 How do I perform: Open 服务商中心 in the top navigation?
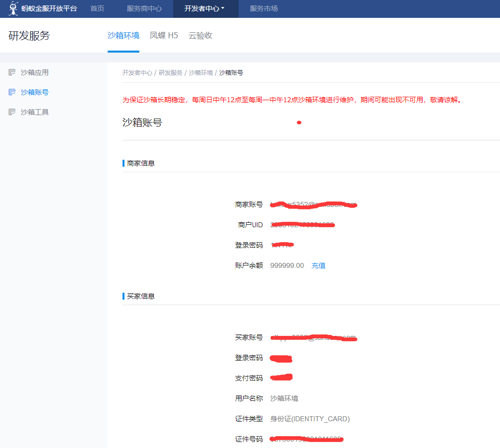144,8
